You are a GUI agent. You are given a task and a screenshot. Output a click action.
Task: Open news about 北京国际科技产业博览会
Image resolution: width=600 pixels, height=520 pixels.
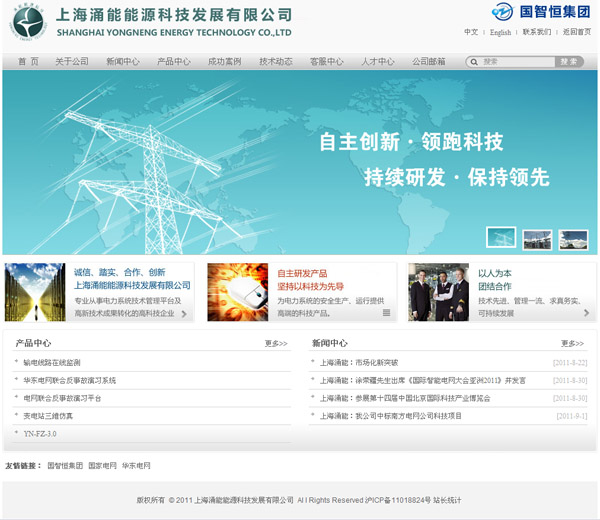pyautogui.click(x=405, y=398)
